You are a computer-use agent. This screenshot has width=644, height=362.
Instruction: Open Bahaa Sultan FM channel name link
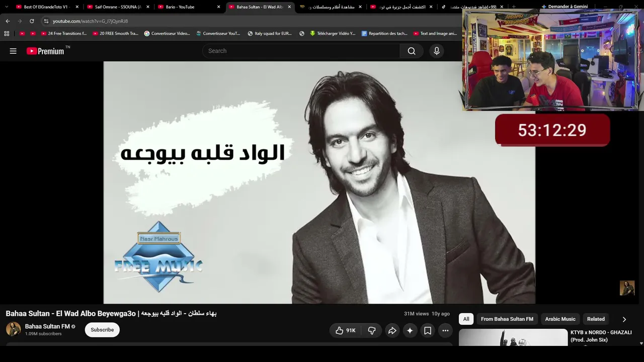point(47,326)
